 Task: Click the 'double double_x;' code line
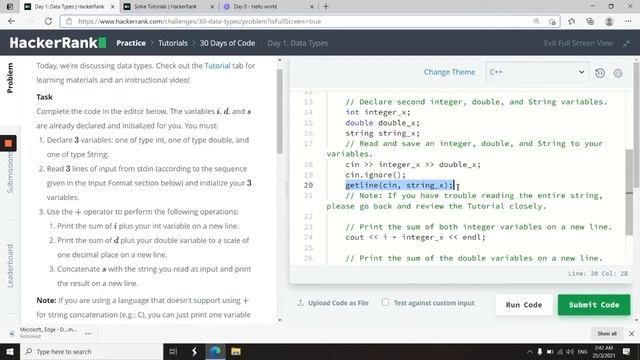382,123
